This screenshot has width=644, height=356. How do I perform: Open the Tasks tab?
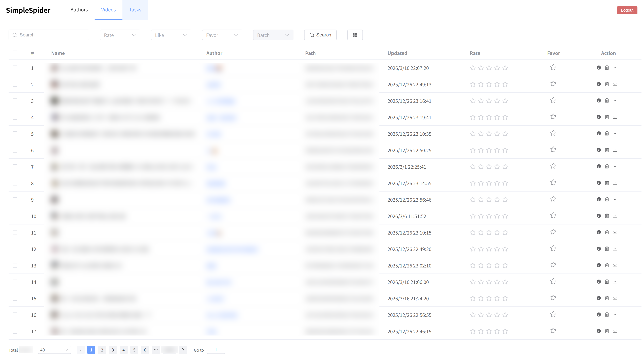(135, 10)
